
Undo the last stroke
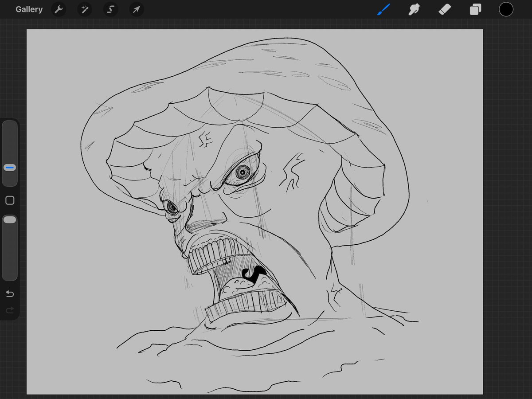10,294
